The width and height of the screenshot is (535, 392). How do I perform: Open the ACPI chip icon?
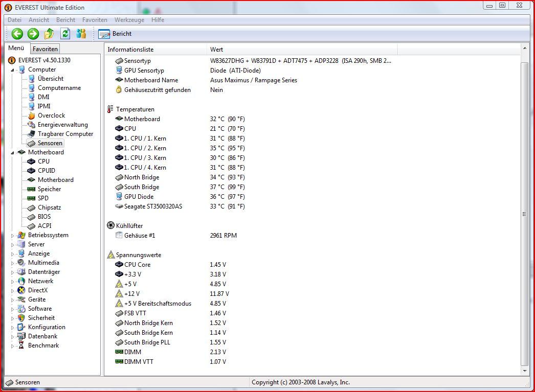coord(31,226)
